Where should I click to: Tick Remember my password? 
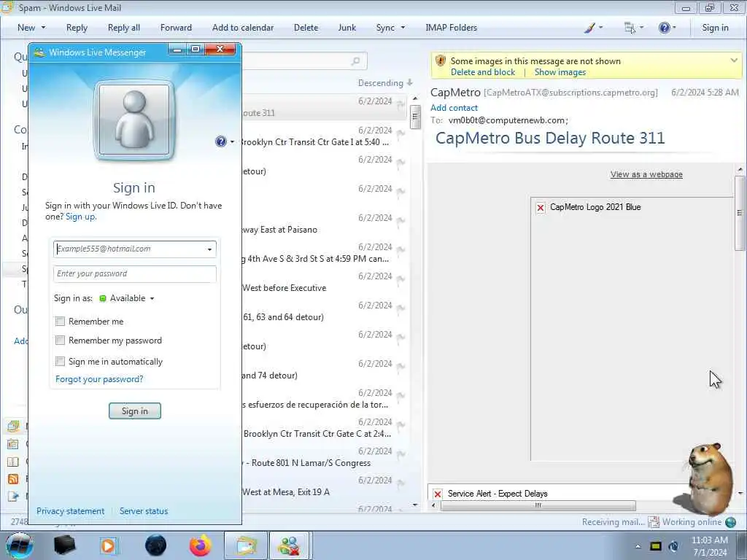tap(60, 341)
